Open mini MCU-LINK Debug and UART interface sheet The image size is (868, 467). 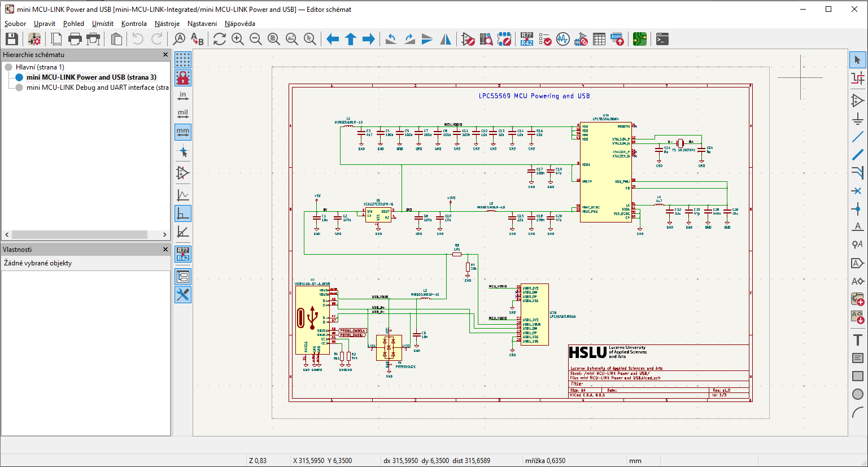(97, 88)
